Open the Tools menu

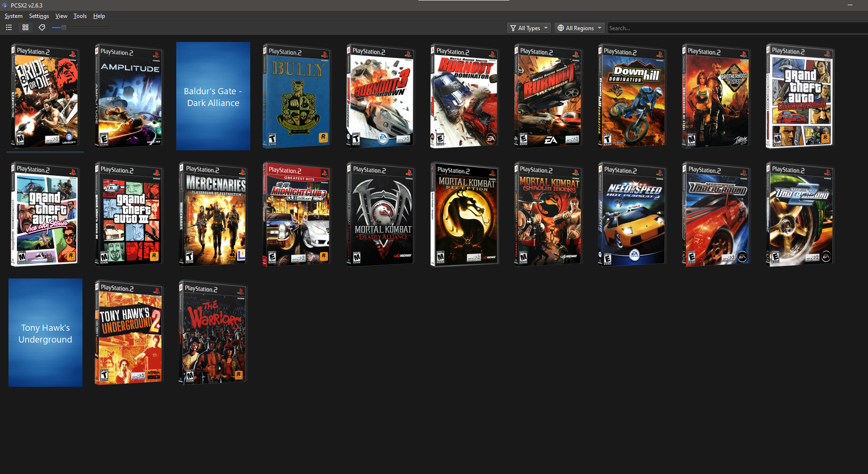click(x=80, y=16)
